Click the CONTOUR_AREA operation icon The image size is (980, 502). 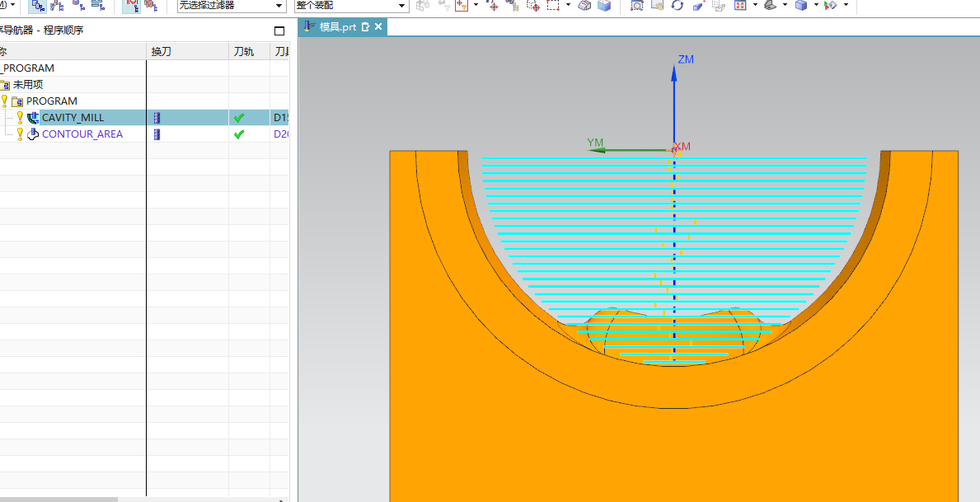coord(33,134)
